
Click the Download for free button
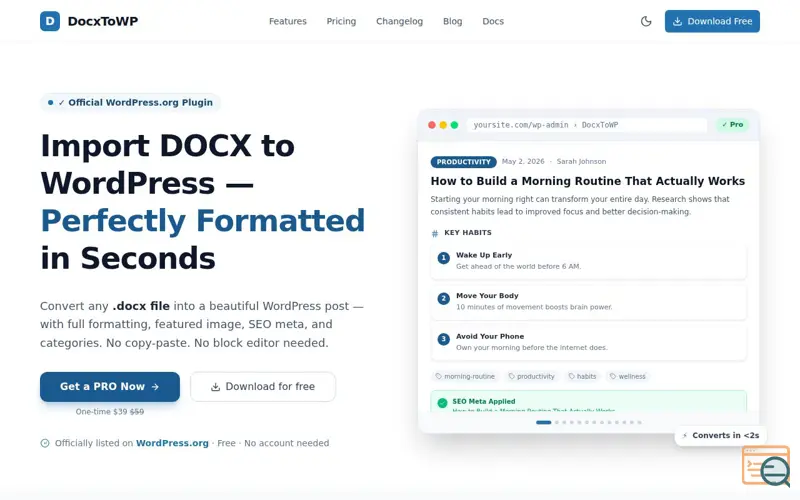coord(263,387)
